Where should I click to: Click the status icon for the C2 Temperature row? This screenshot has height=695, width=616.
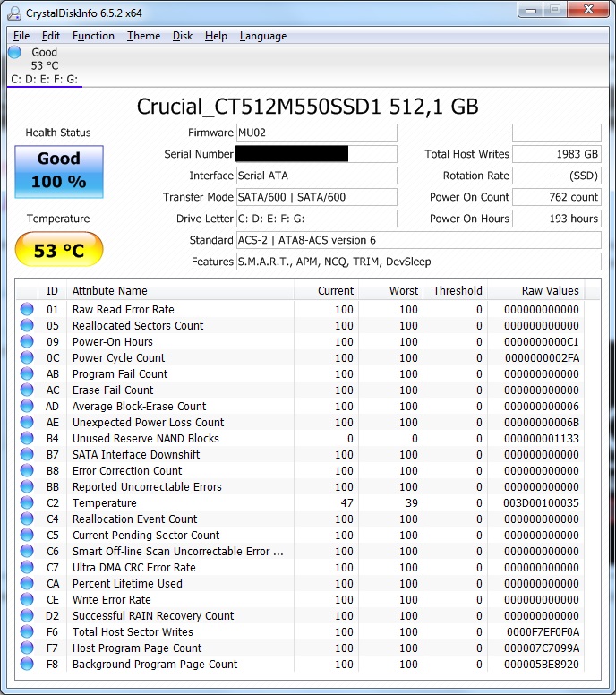pyautogui.click(x=27, y=502)
